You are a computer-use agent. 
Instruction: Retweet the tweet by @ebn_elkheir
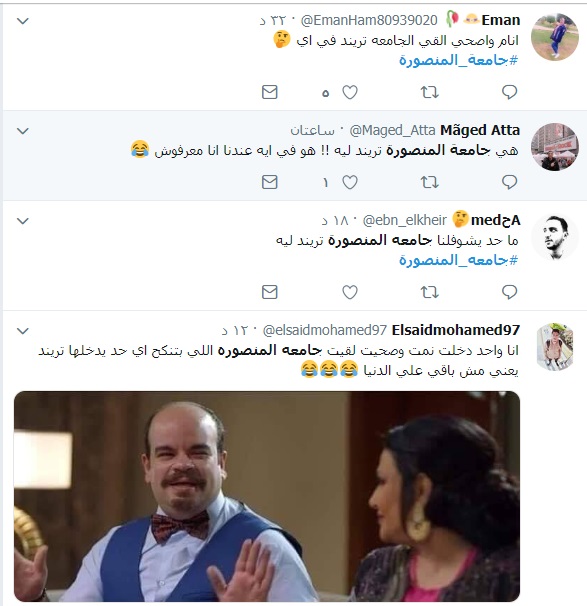click(x=429, y=292)
